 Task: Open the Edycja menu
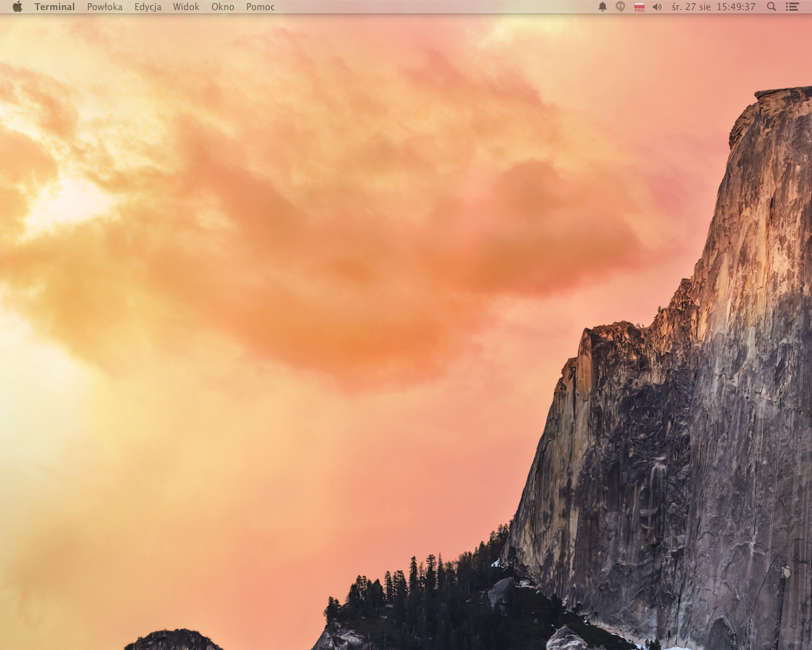(x=148, y=6)
